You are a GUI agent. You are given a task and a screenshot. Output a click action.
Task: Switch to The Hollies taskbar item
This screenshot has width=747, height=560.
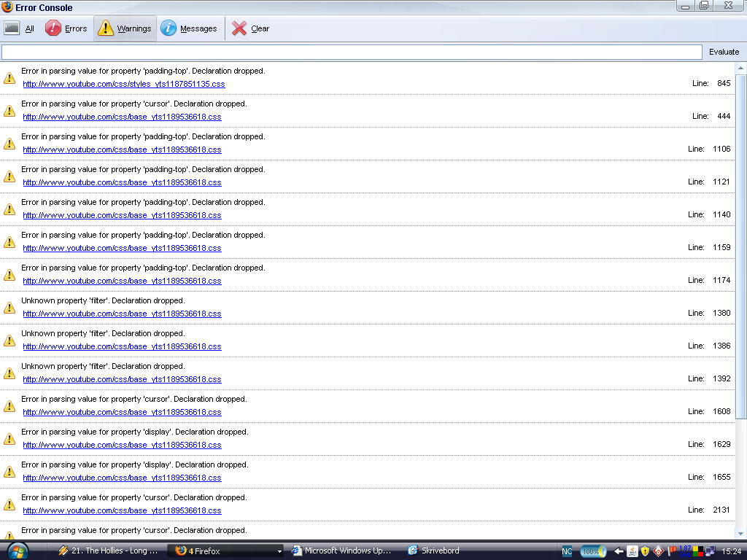[x=109, y=551]
